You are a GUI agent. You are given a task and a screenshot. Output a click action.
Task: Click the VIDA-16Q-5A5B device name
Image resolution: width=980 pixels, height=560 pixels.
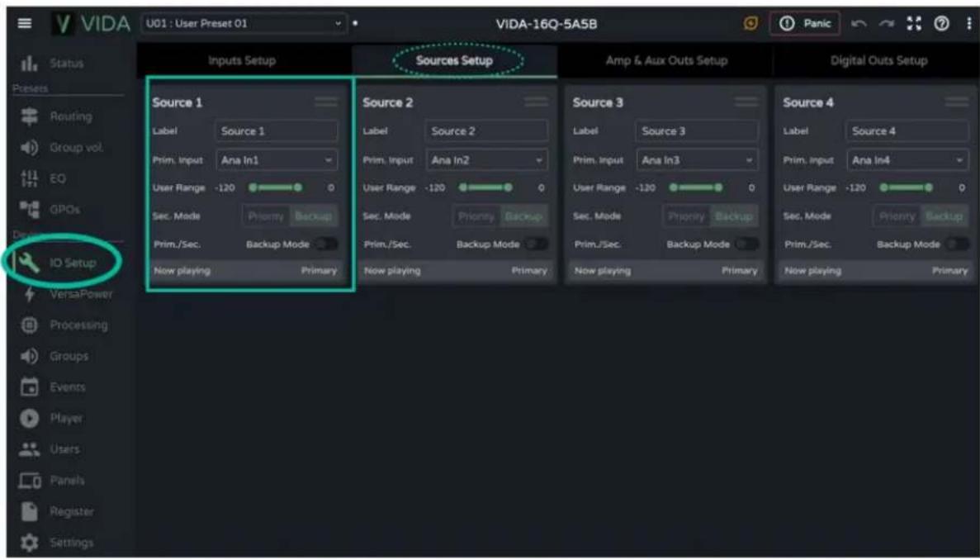547,24
